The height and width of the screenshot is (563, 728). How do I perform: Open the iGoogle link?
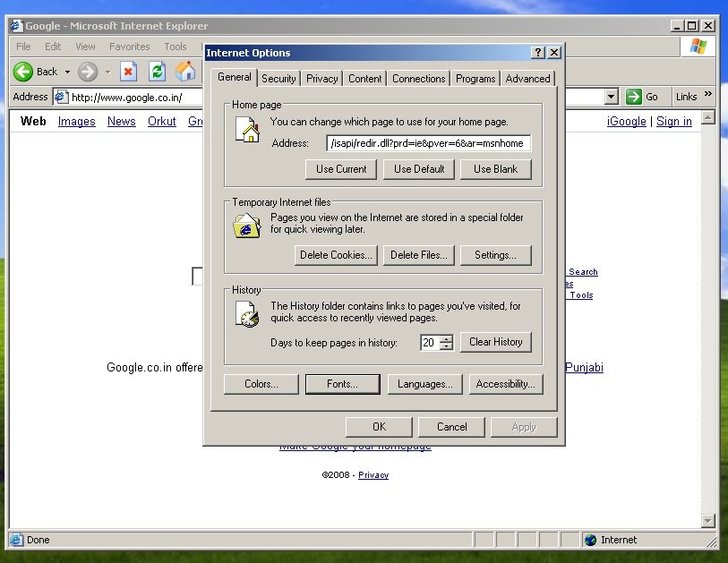point(626,121)
